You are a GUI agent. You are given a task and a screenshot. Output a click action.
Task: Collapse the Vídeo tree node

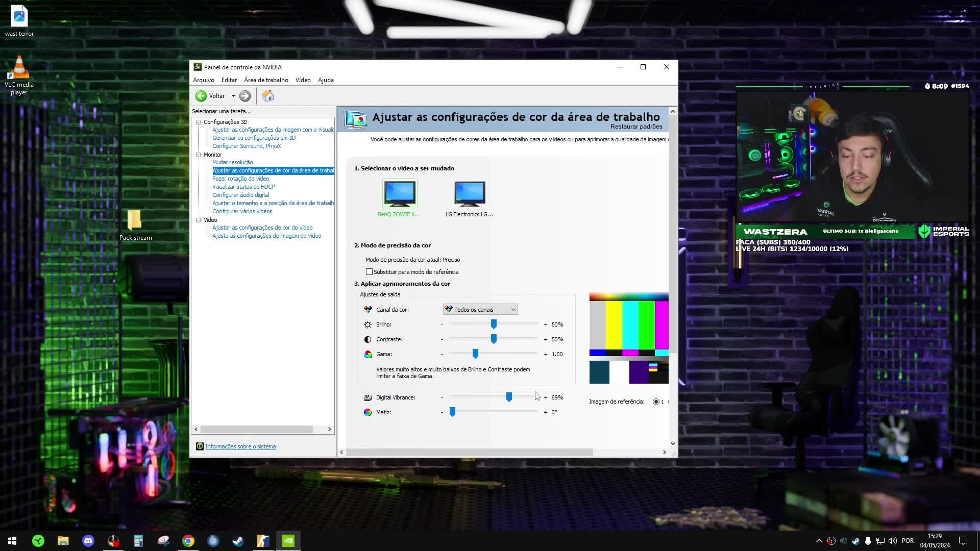[x=199, y=220]
